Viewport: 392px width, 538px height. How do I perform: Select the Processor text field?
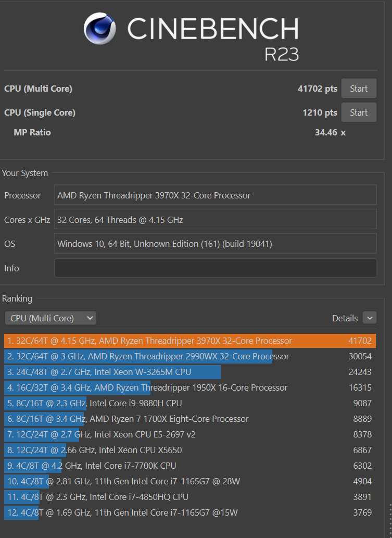[x=215, y=195]
